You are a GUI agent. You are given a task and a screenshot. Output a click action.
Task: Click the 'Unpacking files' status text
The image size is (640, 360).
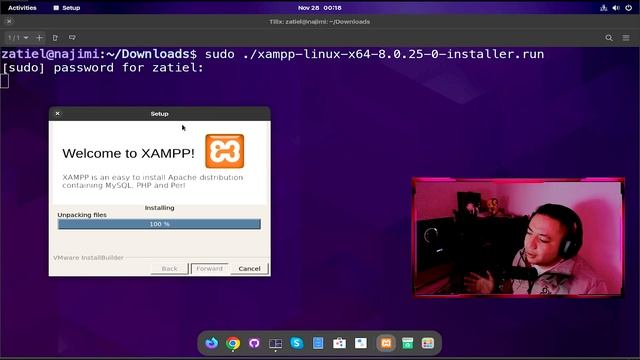coord(82,215)
